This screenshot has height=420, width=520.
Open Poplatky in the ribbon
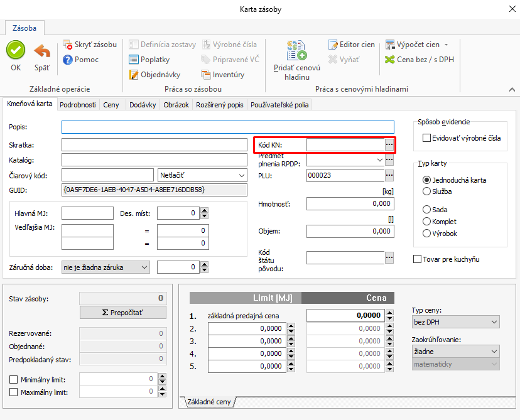149,60
